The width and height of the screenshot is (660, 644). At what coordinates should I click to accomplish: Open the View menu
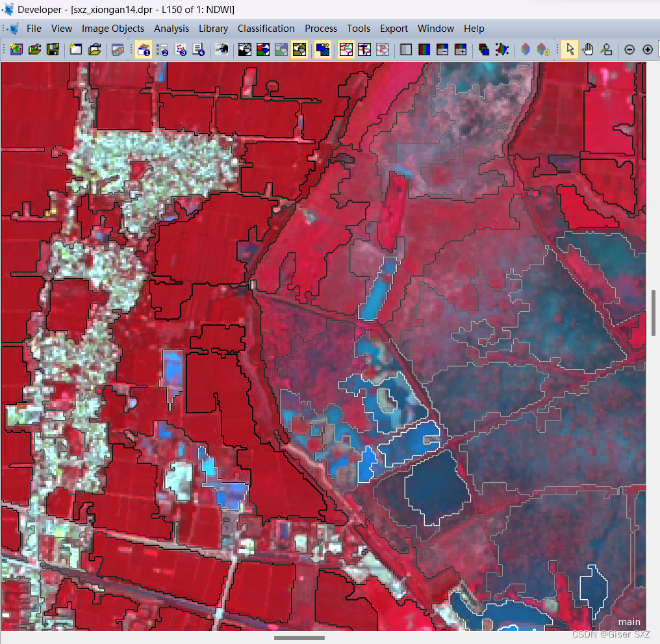(62, 29)
